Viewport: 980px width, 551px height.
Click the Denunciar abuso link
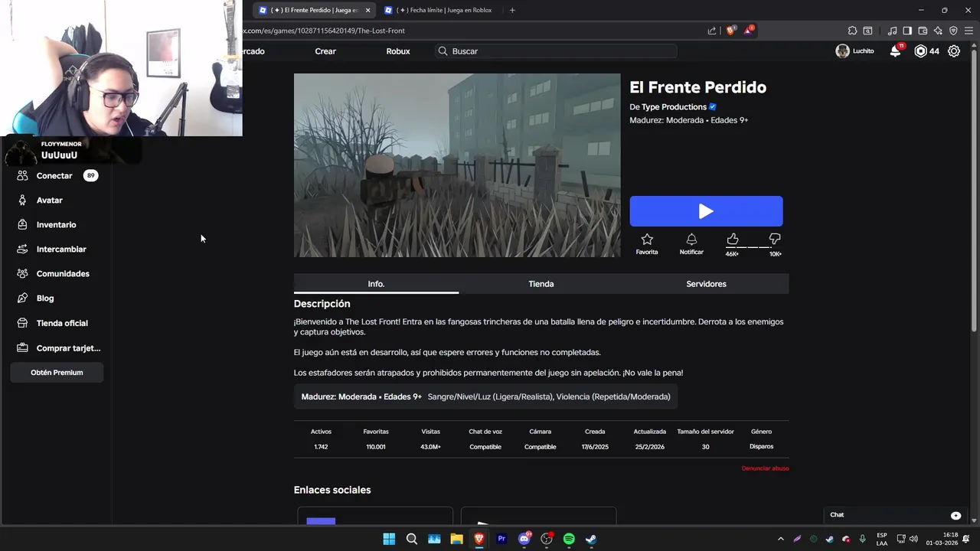(765, 468)
